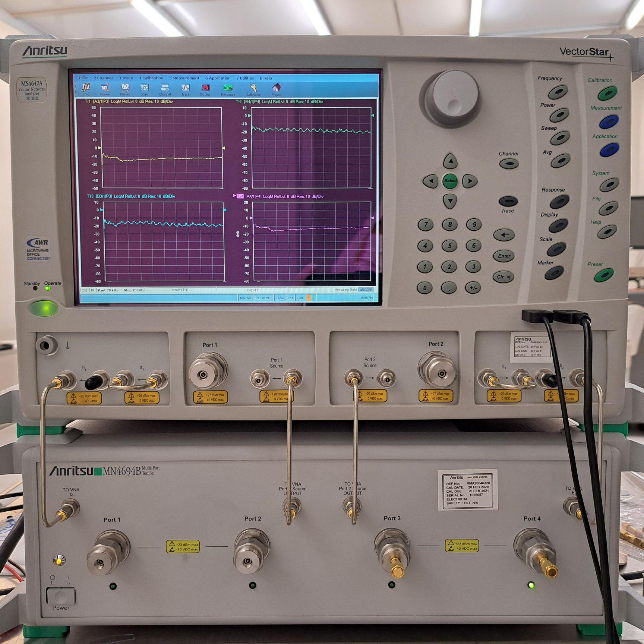Click the Marker toolbar icon
Image resolution: width=644 pixels, height=644 pixels.
click(125, 89)
